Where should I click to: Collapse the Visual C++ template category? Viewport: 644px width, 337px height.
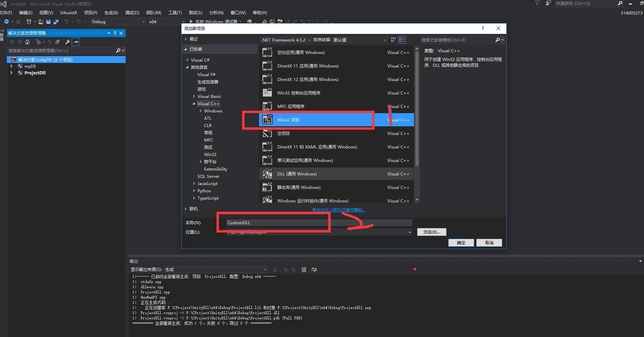click(x=194, y=103)
